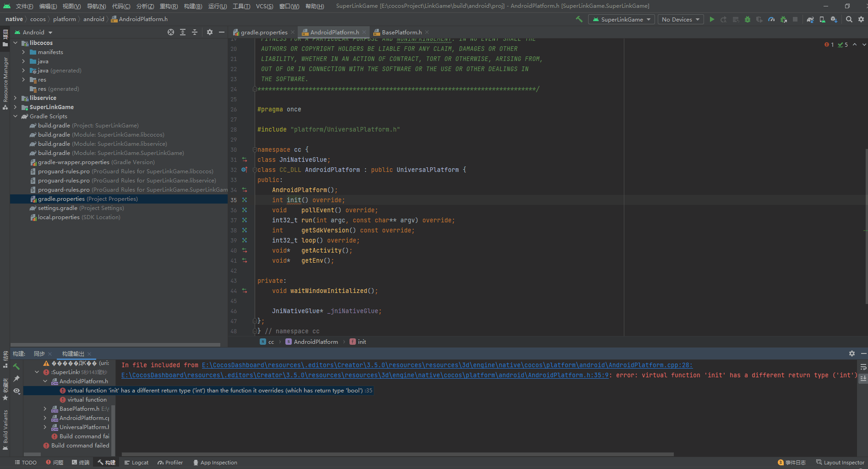868x469 pixels.
Task: Open the VCS(S) menu
Action: tap(264, 6)
